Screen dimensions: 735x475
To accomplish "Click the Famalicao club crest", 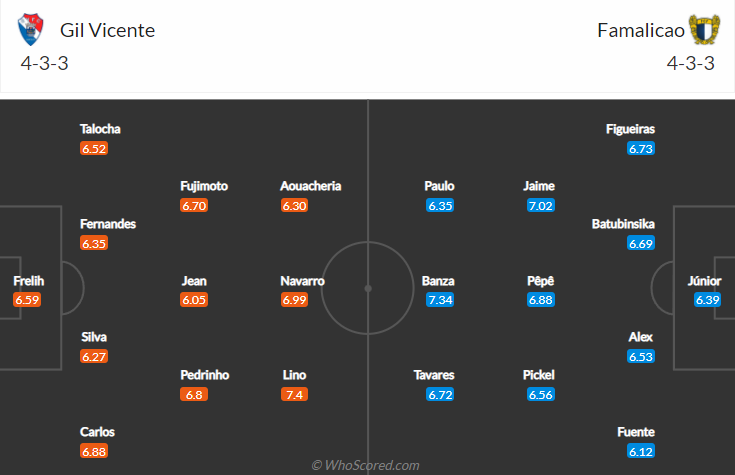I will [704, 30].
